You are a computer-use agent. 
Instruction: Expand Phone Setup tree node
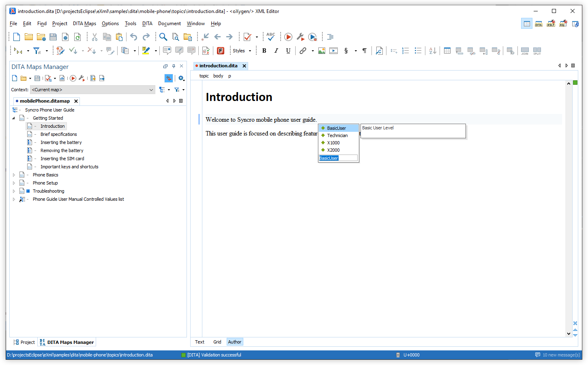click(x=14, y=183)
